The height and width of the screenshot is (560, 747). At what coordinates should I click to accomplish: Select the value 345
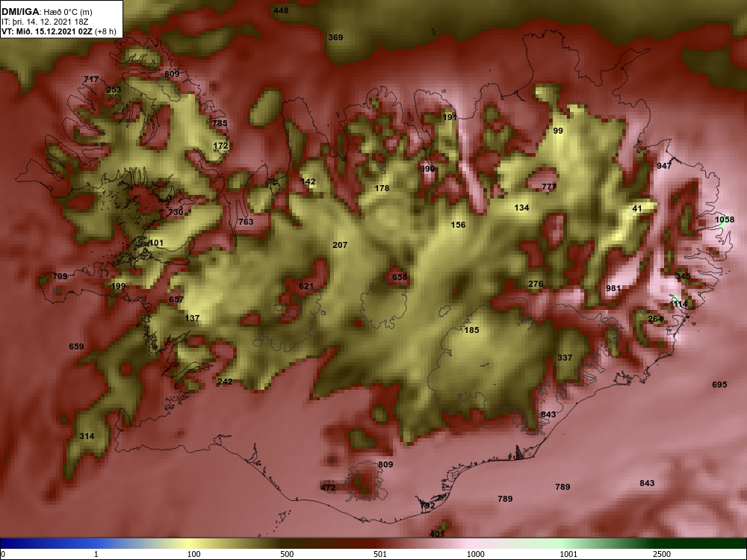(683, 276)
